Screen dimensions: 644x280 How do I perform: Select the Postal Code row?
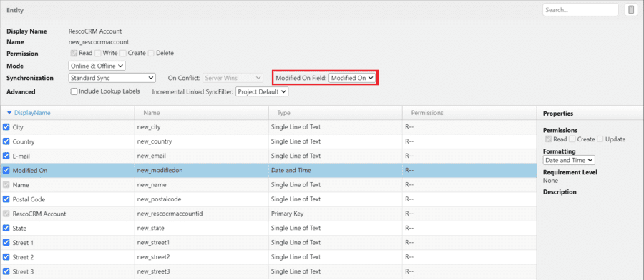268,199
